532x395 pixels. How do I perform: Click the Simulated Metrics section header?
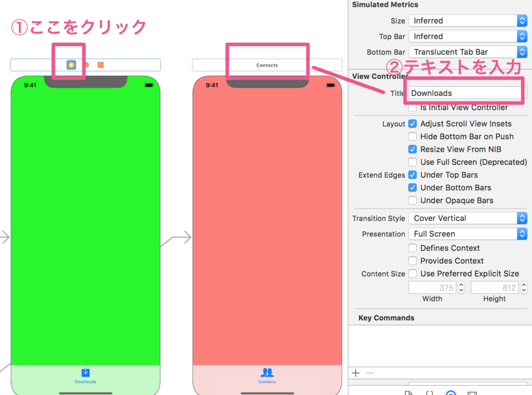tap(385, 5)
